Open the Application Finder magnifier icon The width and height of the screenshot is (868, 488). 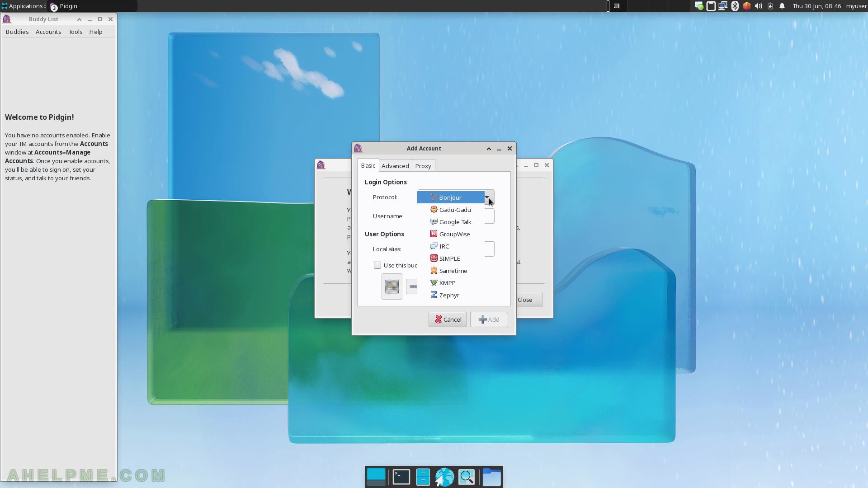pyautogui.click(x=467, y=477)
